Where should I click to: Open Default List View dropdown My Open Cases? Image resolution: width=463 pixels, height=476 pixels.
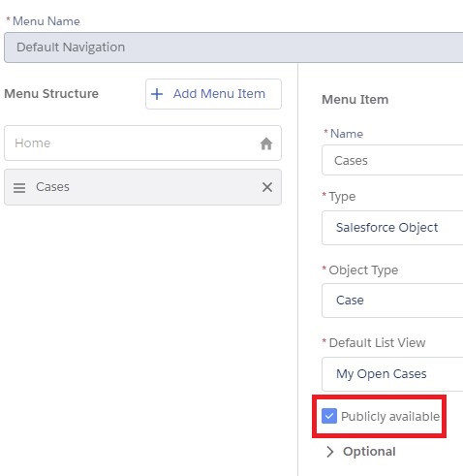(x=392, y=374)
